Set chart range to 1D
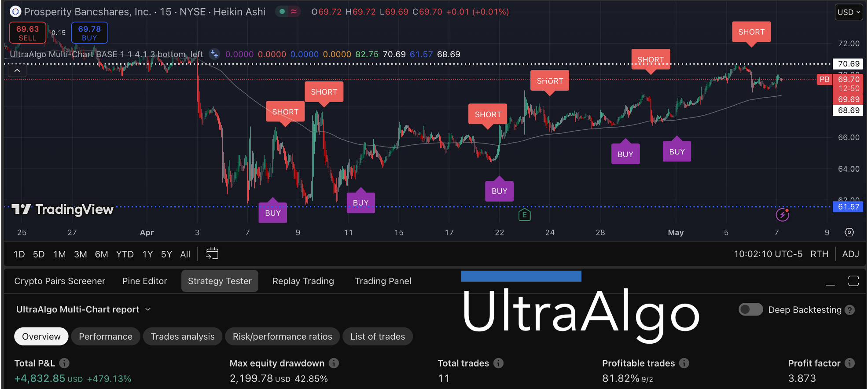 coord(19,254)
